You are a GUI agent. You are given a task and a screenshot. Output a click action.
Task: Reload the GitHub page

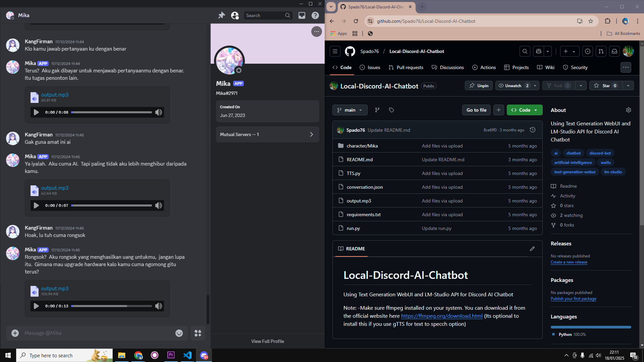(356, 21)
